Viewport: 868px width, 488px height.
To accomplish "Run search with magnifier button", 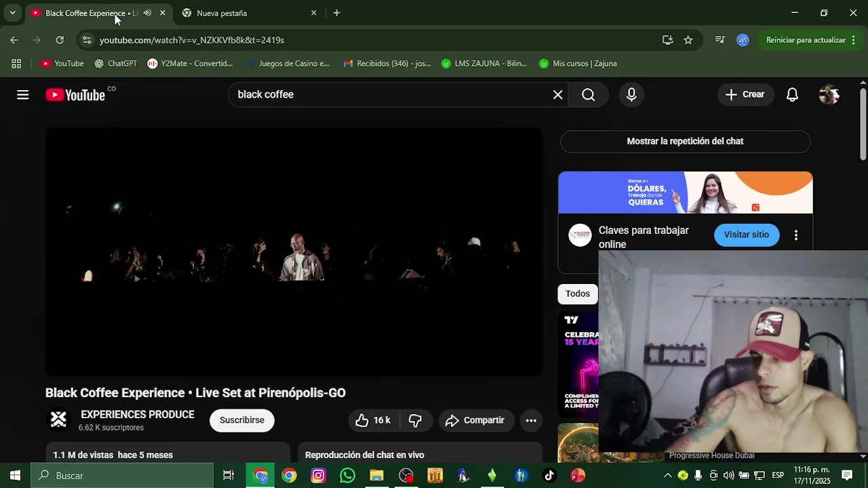I will (x=589, y=95).
